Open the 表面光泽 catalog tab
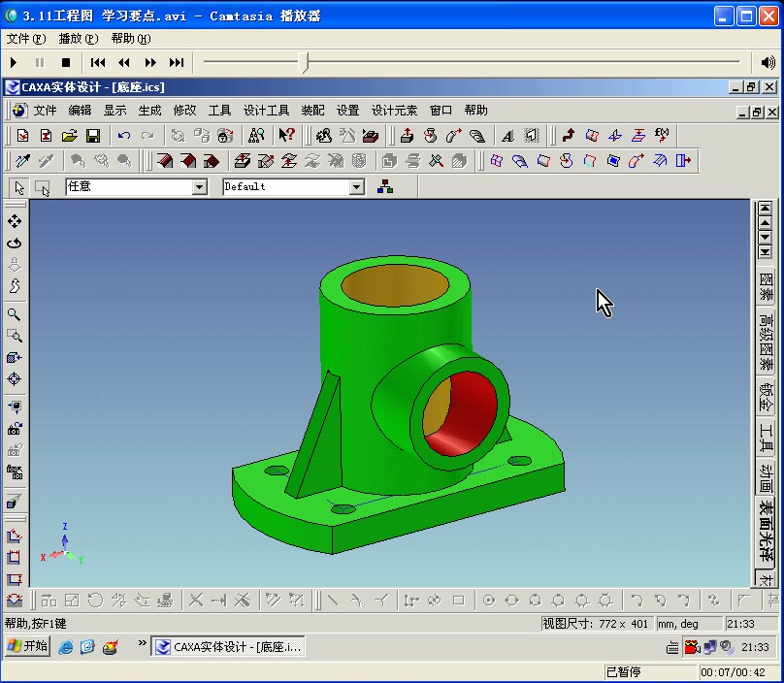Viewport: 784px width, 683px height. pyautogui.click(x=766, y=531)
